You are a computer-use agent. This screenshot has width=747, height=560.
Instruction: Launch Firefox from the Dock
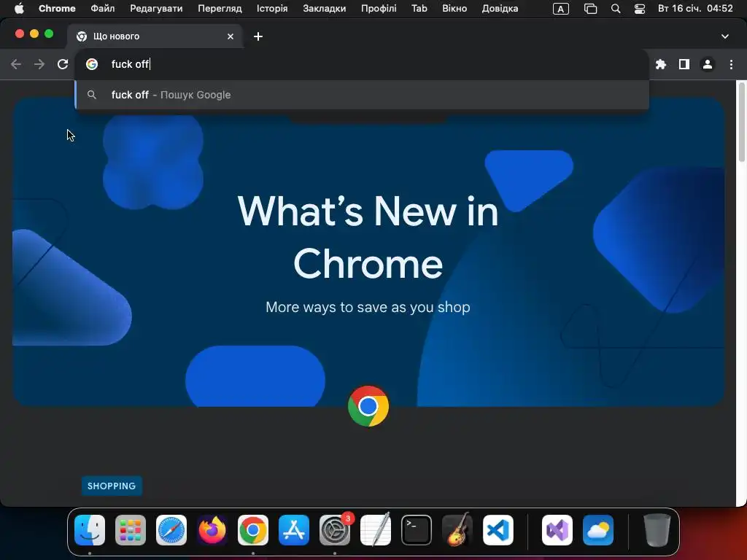coord(212,530)
